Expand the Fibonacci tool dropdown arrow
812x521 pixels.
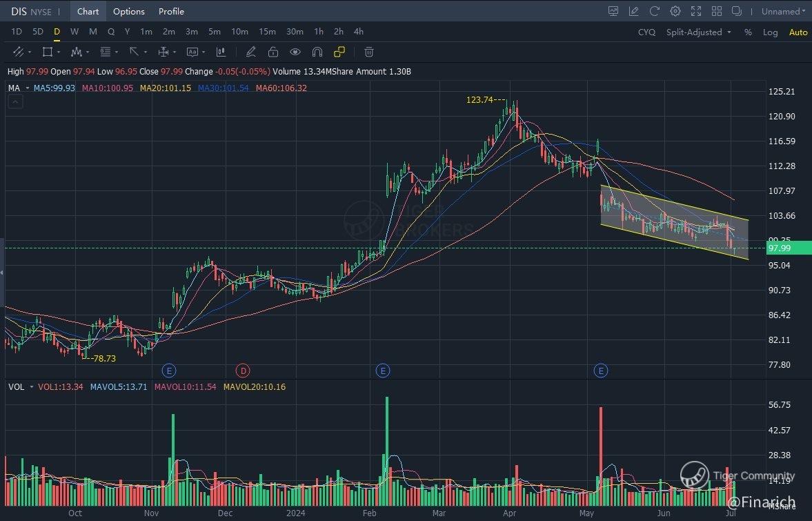coord(117,52)
